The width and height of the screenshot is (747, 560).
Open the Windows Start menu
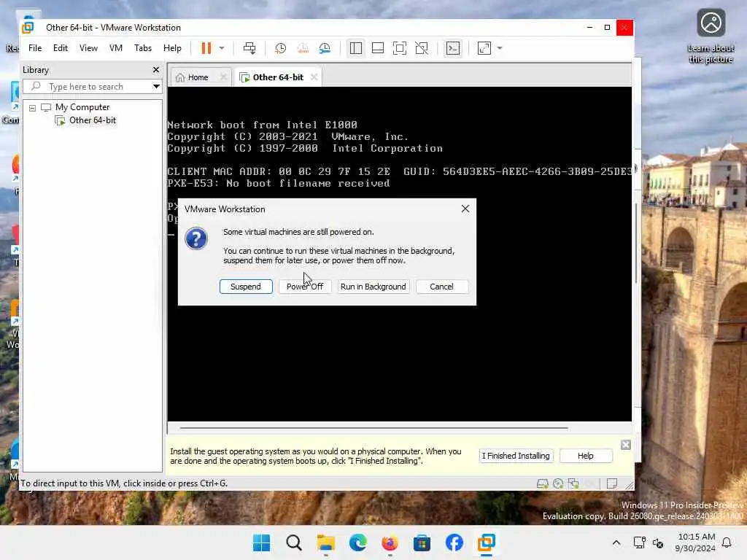(x=262, y=542)
